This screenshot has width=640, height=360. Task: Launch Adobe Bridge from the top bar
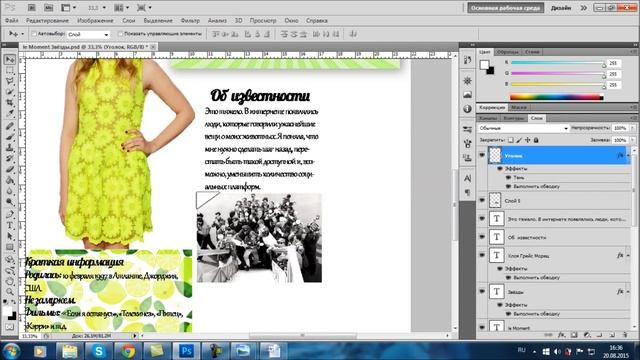[32, 7]
